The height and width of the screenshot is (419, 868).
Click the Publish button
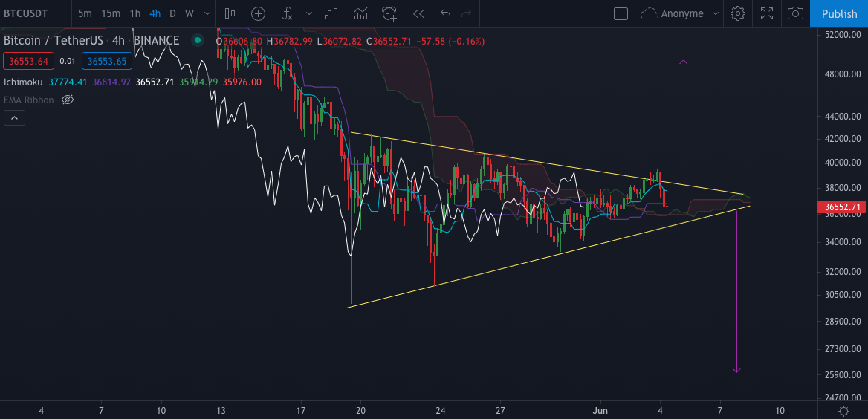coord(839,13)
